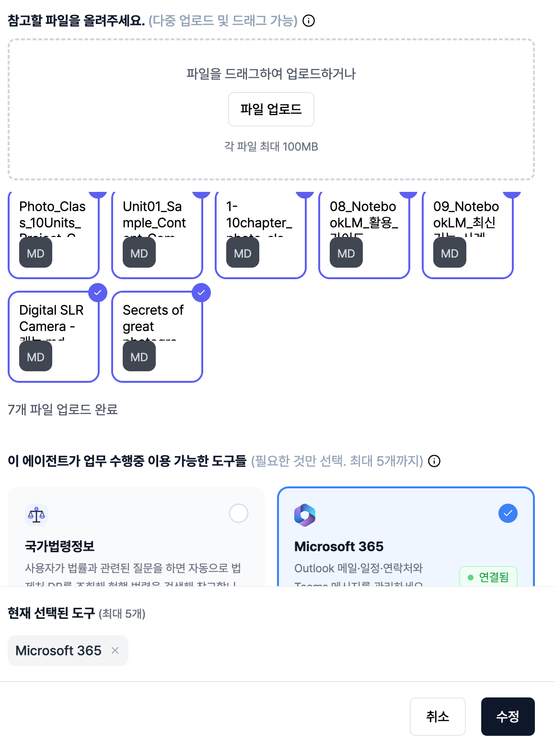Click MD icon on Photo_Class_10Units file
This screenshot has width=555, height=756.
(x=35, y=253)
